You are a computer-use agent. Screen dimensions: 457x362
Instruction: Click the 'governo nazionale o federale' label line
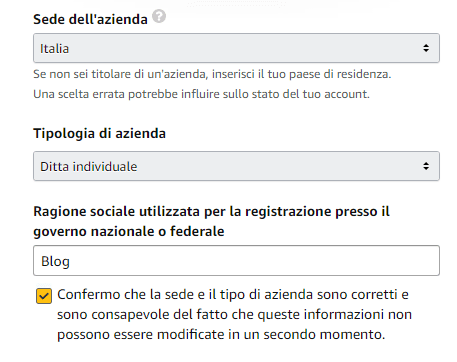point(129,231)
